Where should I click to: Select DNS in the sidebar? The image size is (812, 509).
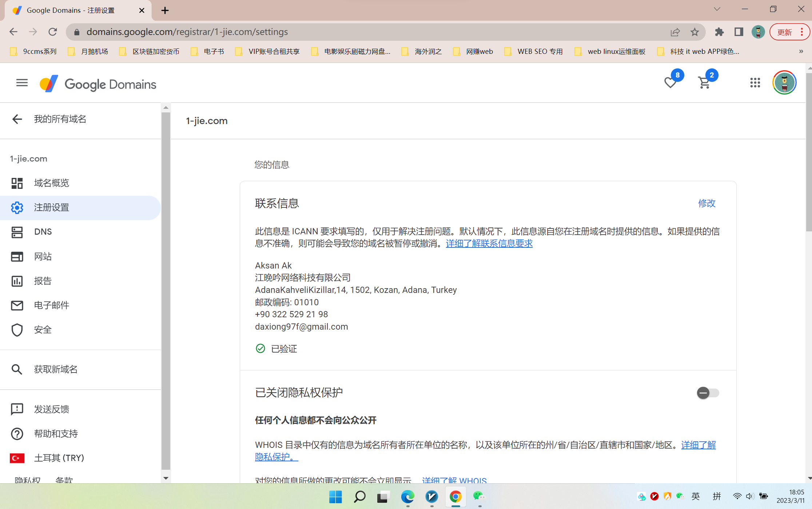coord(43,232)
